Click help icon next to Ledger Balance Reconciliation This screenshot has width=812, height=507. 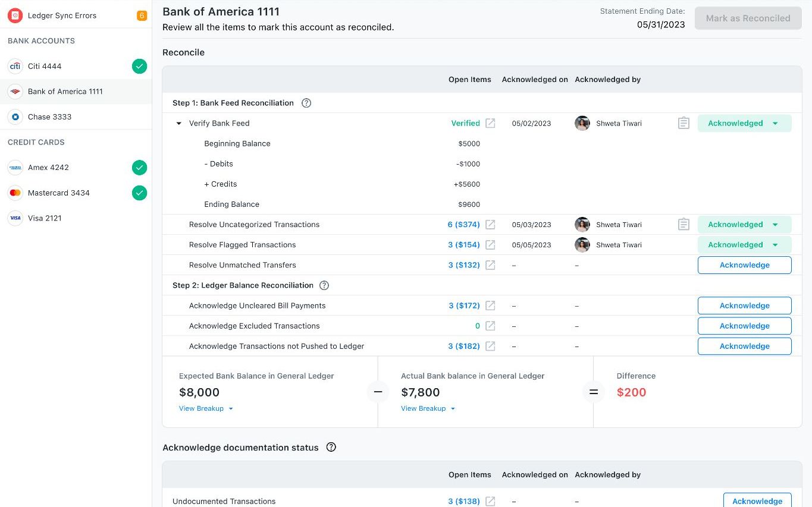324,285
